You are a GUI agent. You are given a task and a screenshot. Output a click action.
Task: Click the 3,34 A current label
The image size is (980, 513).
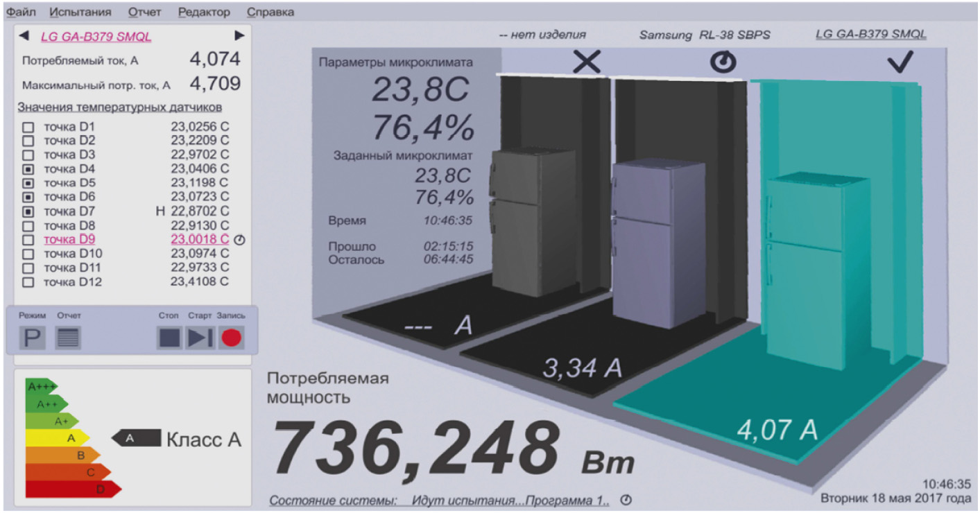pyautogui.click(x=582, y=369)
